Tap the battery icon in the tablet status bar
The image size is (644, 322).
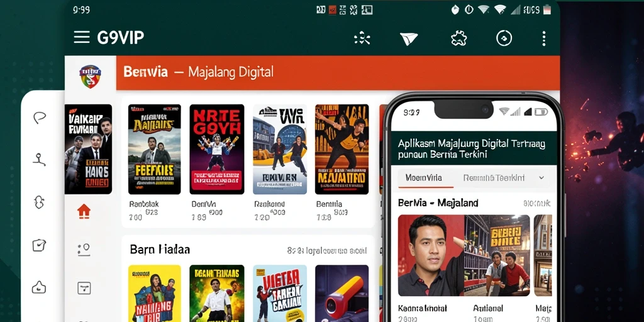pyautogui.click(x=547, y=10)
